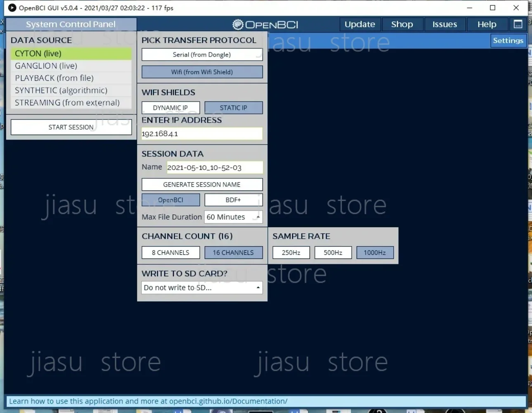Open the layout selector icon
The width and height of the screenshot is (532, 413).
tap(518, 24)
